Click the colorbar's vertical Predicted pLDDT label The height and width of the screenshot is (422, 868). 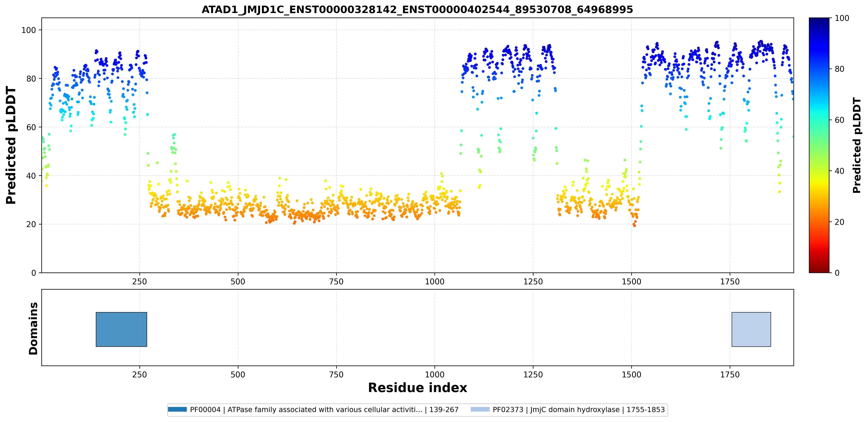pyautogui.click(x=857, y=145)
